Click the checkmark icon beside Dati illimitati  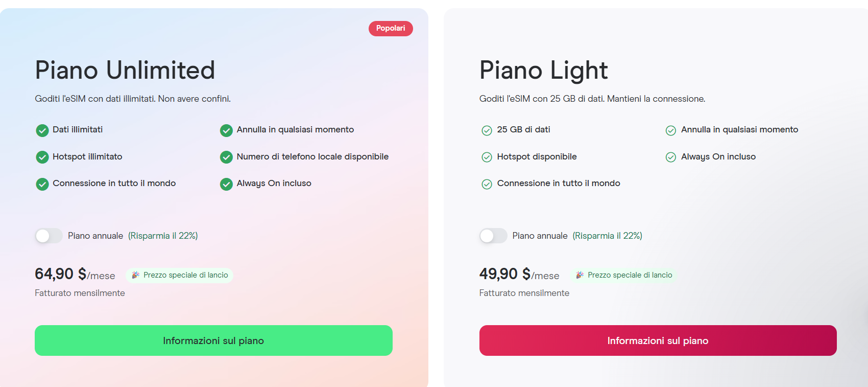[x=42, y=130]
